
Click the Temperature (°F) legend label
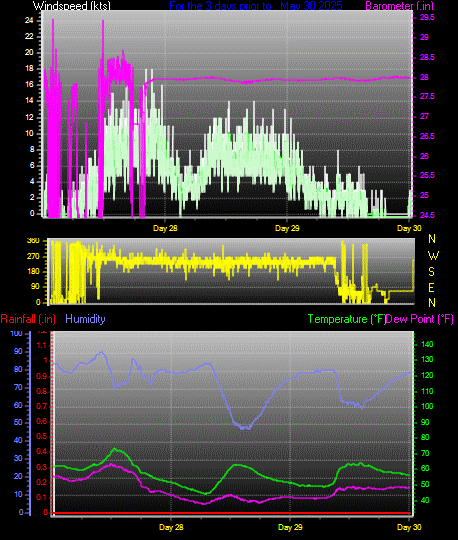tap(346, 319)
